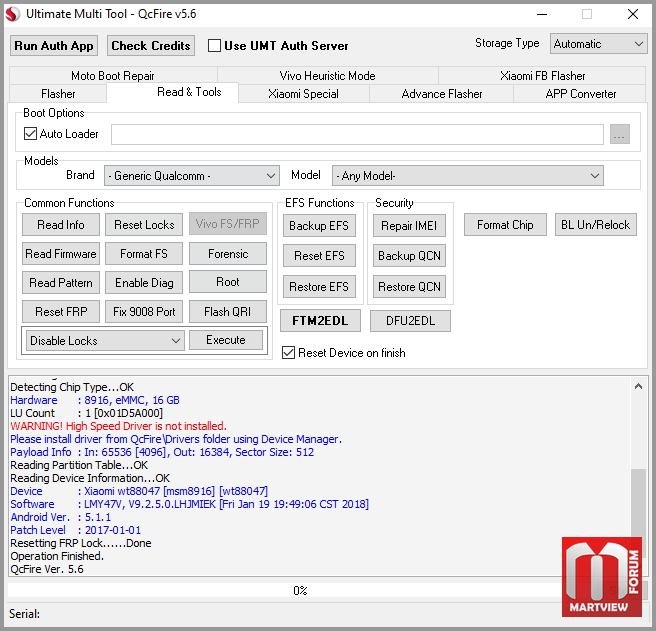
Task: Open the Moto Boot Repair tab
Action: click(x=113, y=76)
